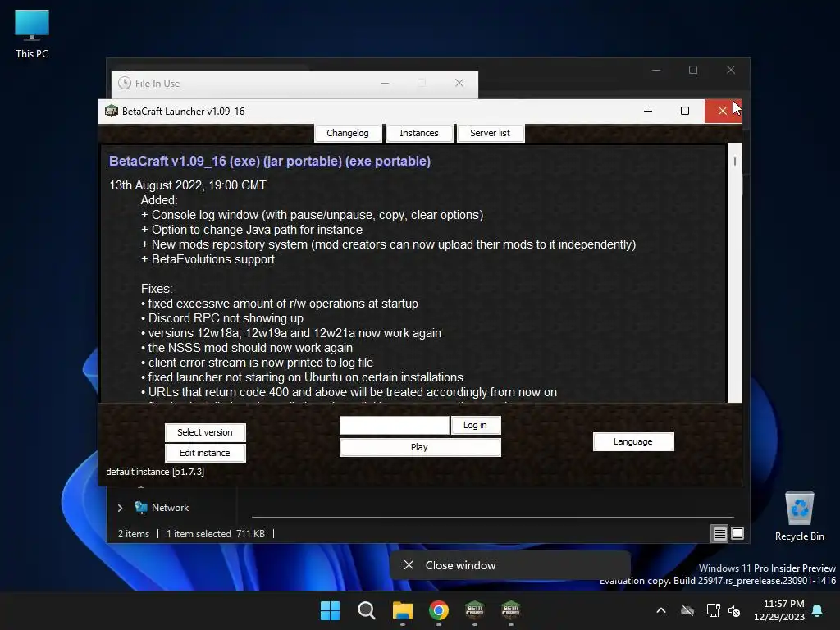
Task: Click the Log in button
Action: (475, 426)
